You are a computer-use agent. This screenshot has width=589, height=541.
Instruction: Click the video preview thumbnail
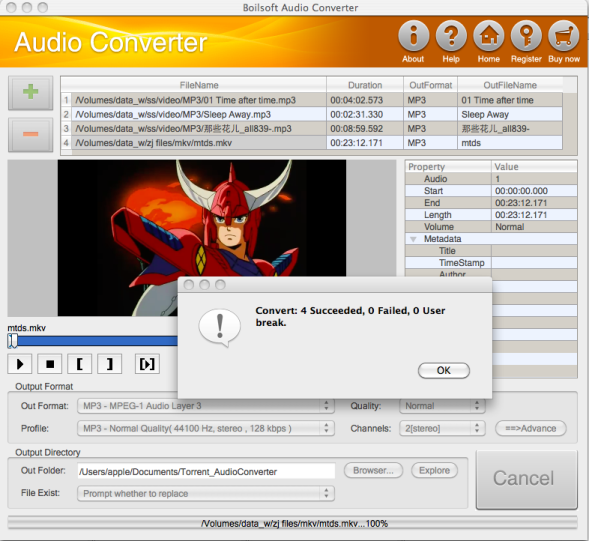point(202,238)
